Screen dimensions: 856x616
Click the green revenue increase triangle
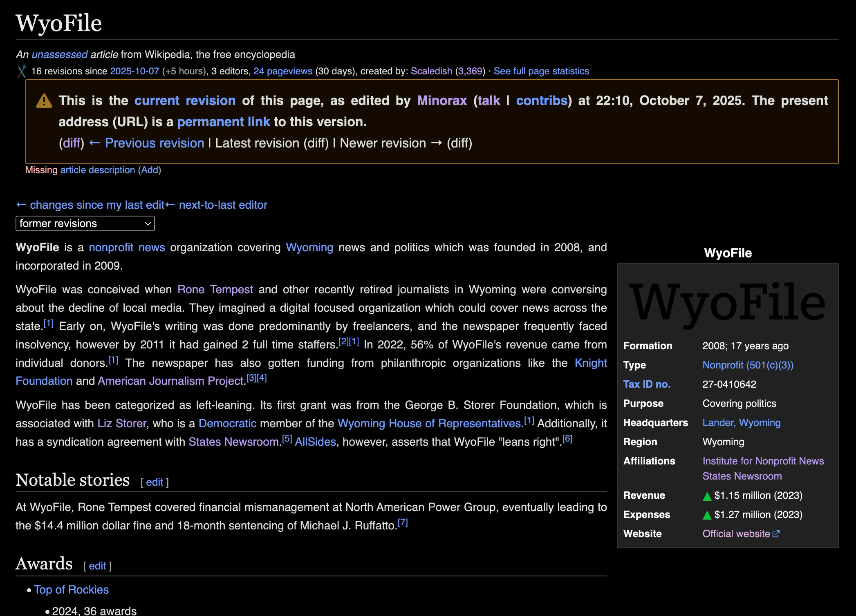point(707,496)
